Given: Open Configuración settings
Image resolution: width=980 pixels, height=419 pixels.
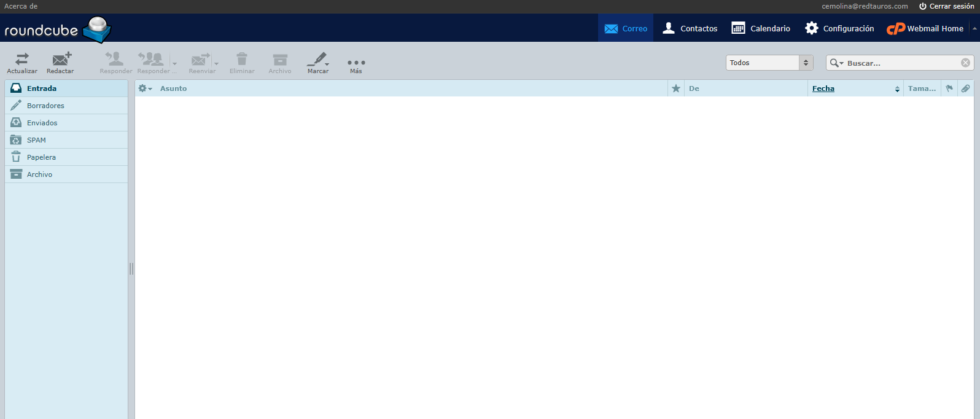Looking at the screenshot, I should point(839,28).
